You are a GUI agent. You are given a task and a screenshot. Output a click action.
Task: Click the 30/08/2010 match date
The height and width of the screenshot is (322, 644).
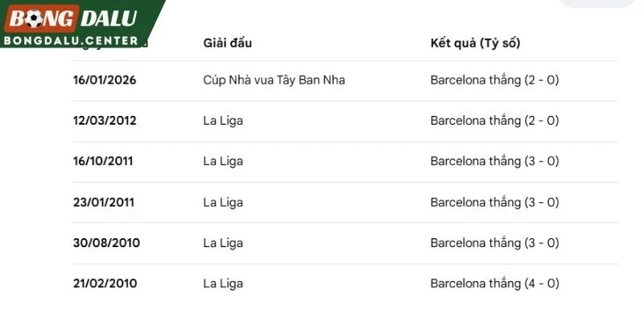[x=106, y=243]
